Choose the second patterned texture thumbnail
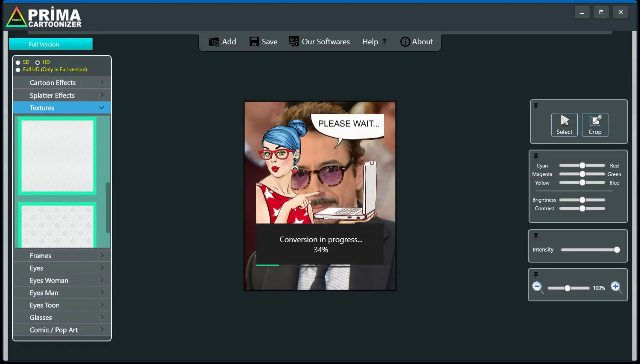This screenshot has width=640, height=364. [x=57, y=225]
